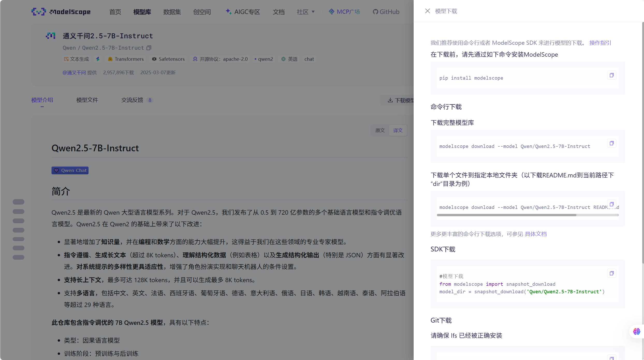Click the 'SDK下载' heading
The width and height of the screenshot is (644, 360).
point(443,249)
